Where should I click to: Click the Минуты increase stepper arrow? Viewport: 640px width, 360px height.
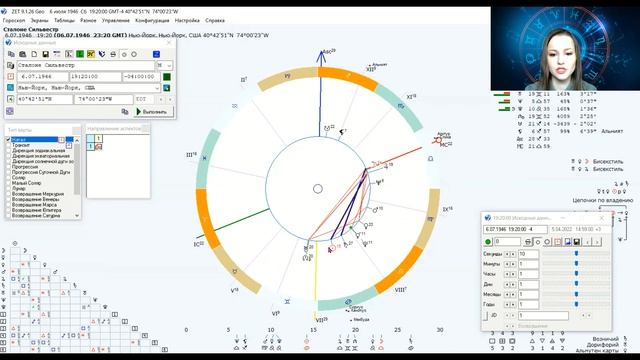tap(513, 264)
